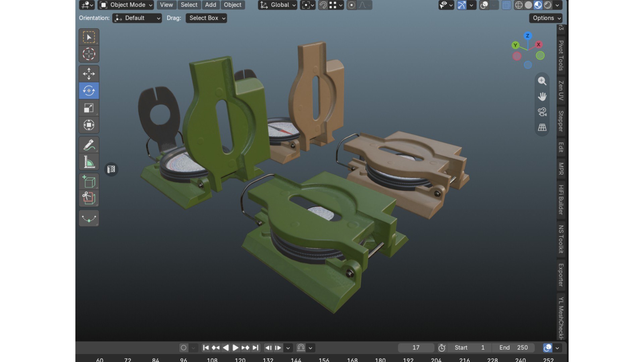The image size is (644, 362).
Task: Click the Y axis on navigation gizmo
Action: pyautogui.click(x=516, y=45)
